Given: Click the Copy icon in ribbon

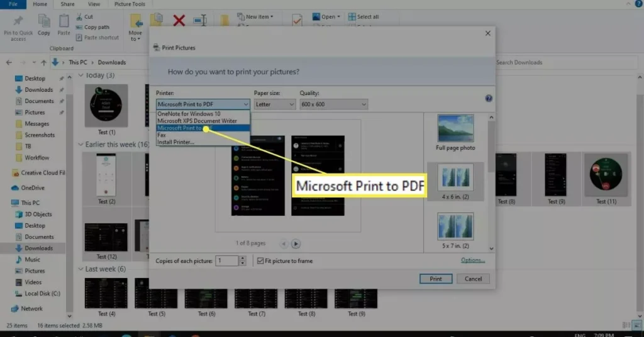Looking at the screenshot, I should (44, 21).
